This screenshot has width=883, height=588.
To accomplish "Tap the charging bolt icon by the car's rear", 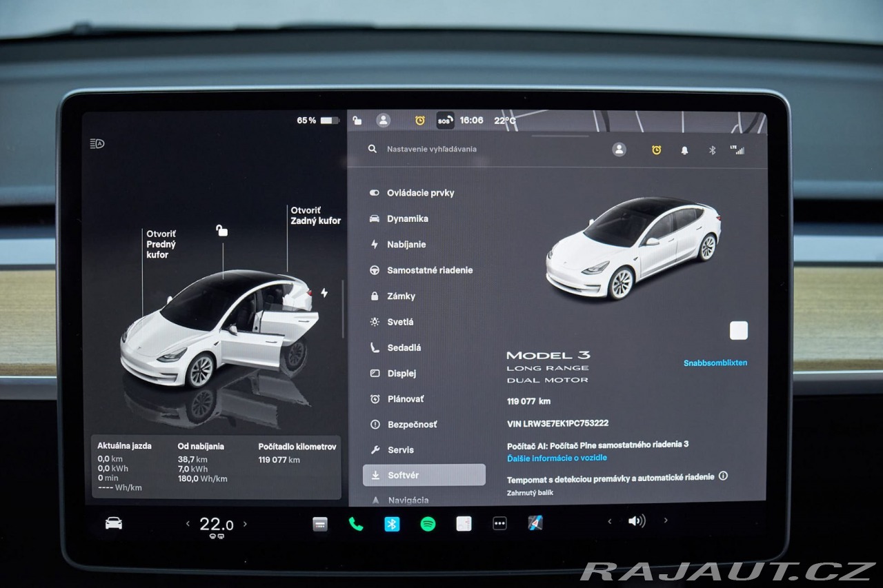I will (x=324, y=292).
